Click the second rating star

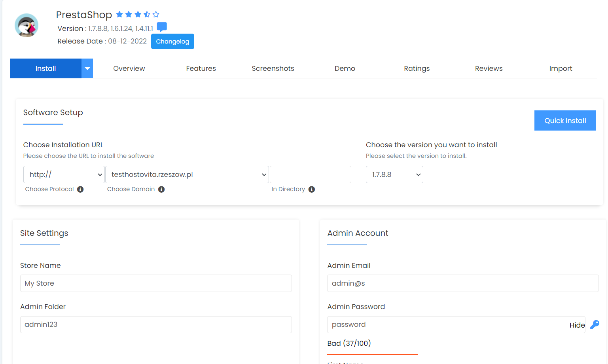click(129, 15)
